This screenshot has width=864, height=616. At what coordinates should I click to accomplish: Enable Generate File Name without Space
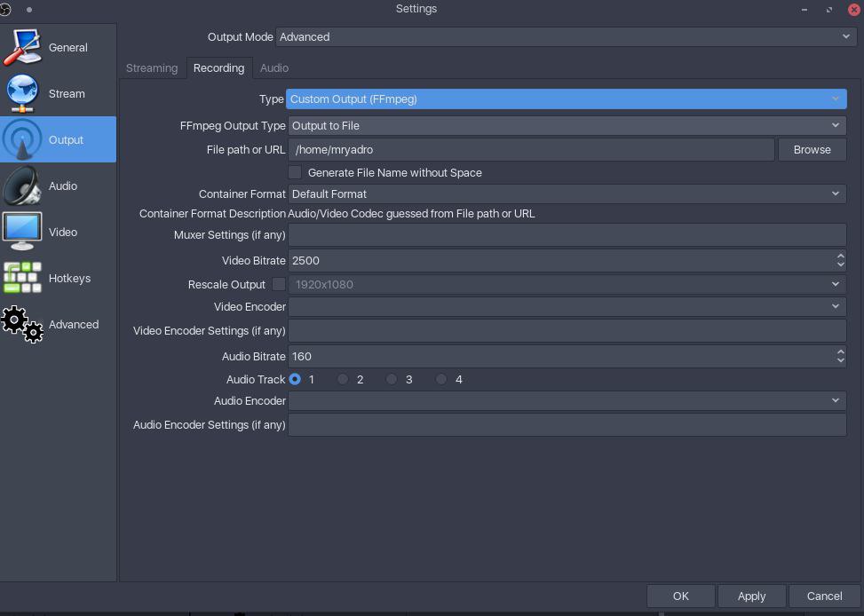pos(295,172)
